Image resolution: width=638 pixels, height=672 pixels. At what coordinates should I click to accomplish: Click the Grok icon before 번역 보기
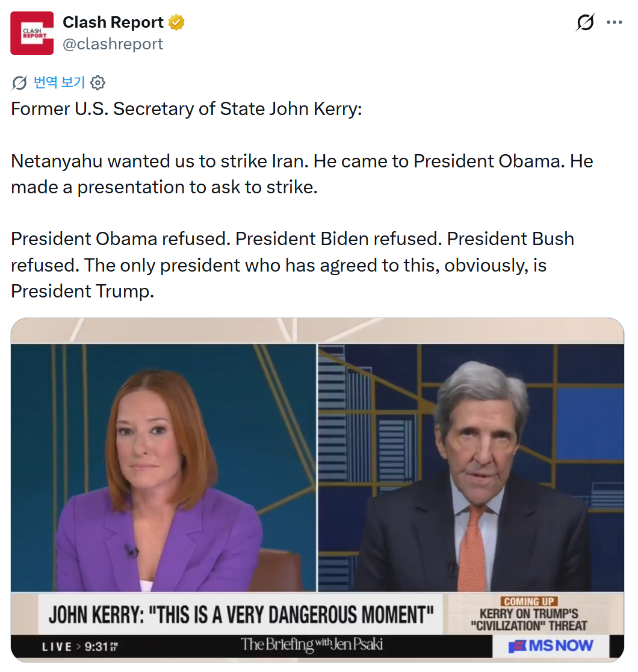coord(19,82)
